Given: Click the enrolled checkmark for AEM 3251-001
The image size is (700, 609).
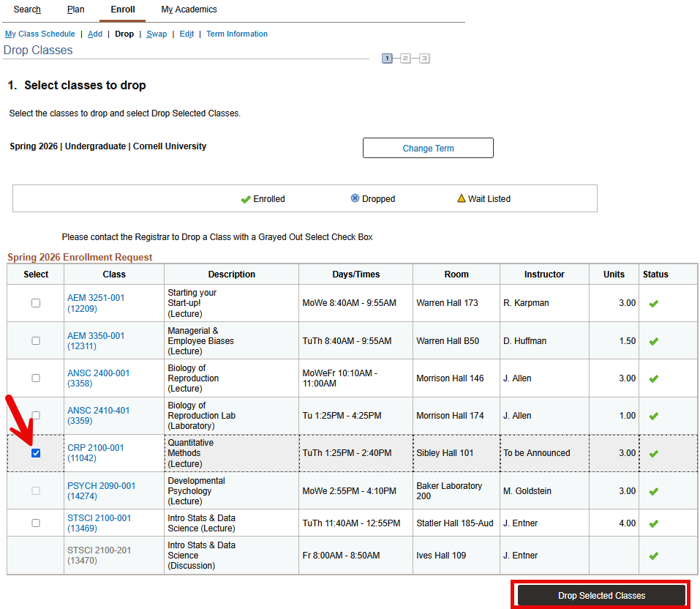Looking at the screenshot, I should pyautogui.click(x=653, y=302).
